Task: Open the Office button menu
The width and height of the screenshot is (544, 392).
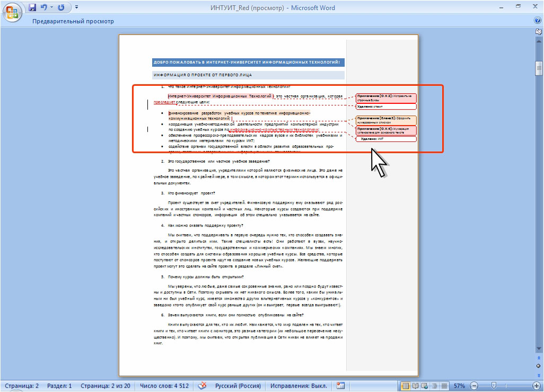Action: click(12, 13)
